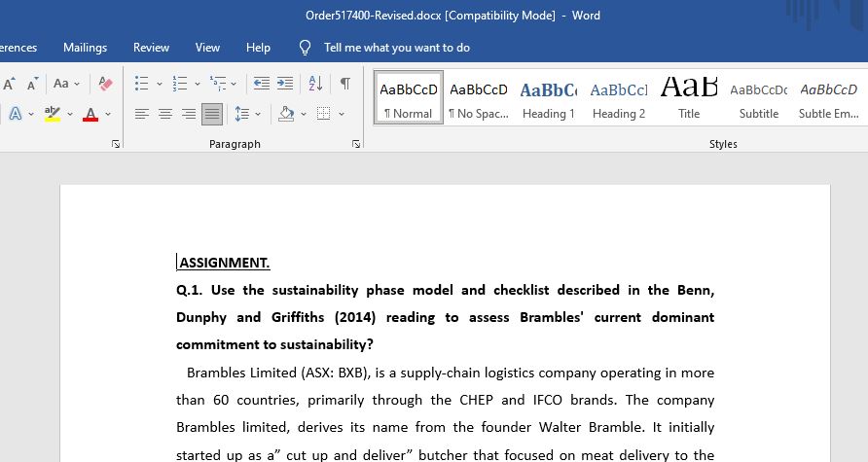Click the text 'Walter Bramble' in the paragraph
The height and width of the screenshot is (462, 868).
(591, 427)
